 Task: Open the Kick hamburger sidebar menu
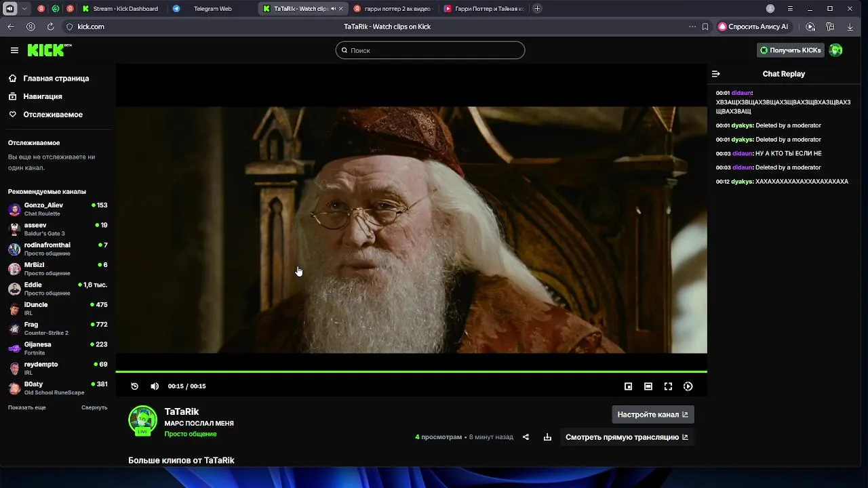(14, 50)
